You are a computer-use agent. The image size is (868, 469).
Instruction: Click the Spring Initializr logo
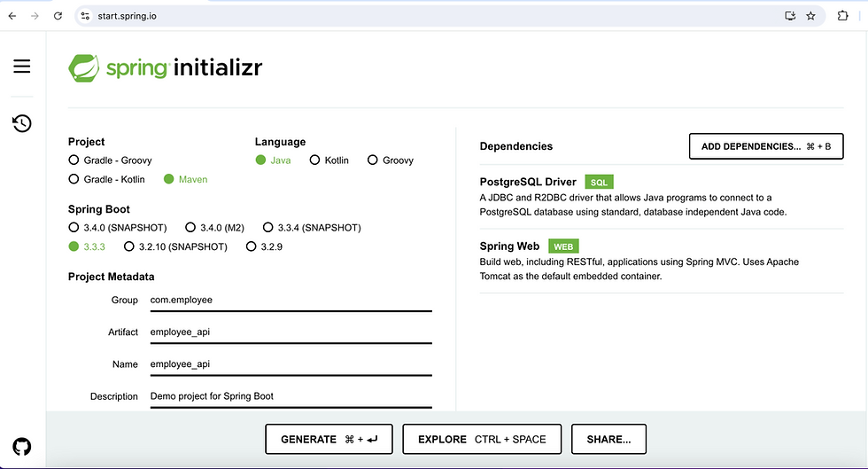coord(166,67)
